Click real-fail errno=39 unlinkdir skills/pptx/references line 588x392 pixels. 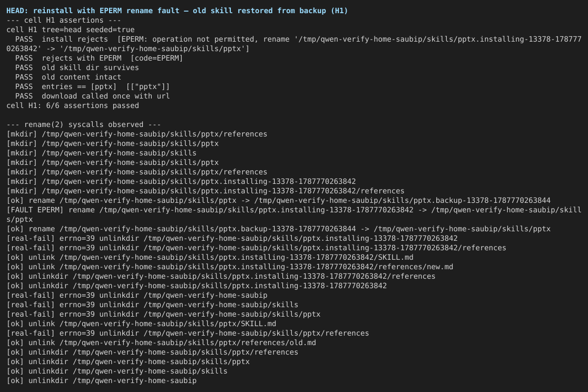tap(188, 333)
